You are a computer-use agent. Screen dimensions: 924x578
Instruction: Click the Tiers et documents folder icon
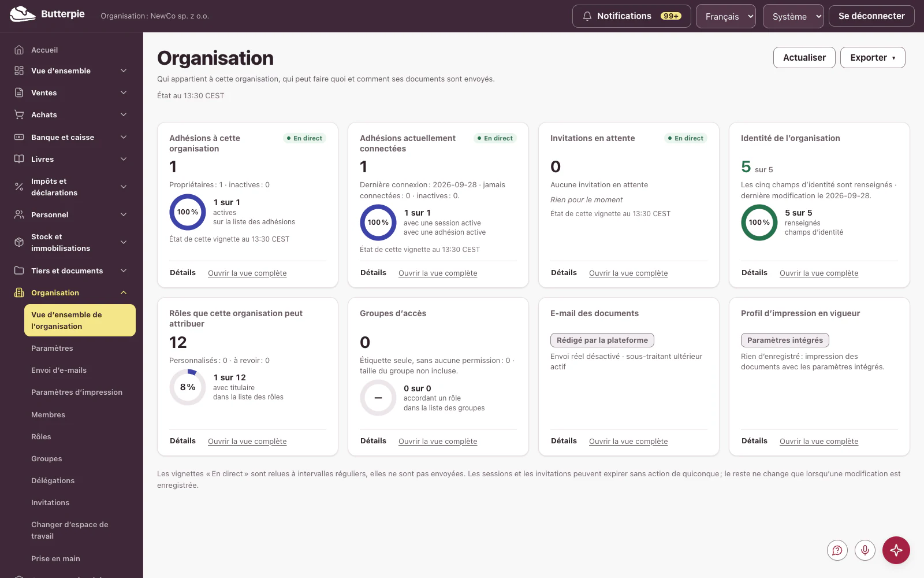(19, 271)
